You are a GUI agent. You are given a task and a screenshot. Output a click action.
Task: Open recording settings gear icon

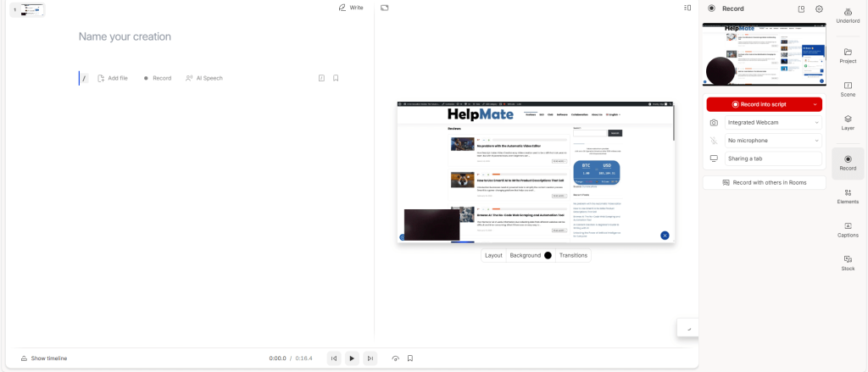point(819,8)
